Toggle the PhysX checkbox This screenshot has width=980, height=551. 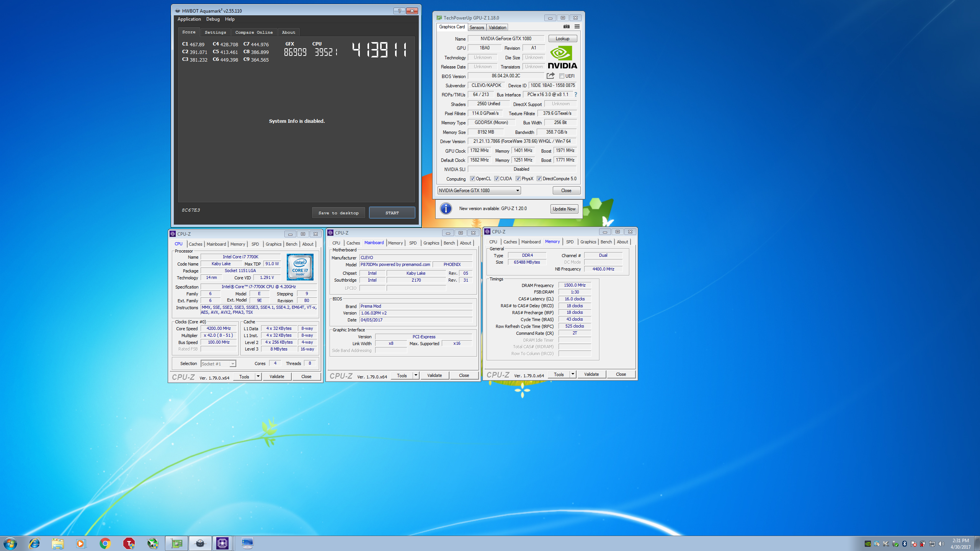(x=518, y=179)
